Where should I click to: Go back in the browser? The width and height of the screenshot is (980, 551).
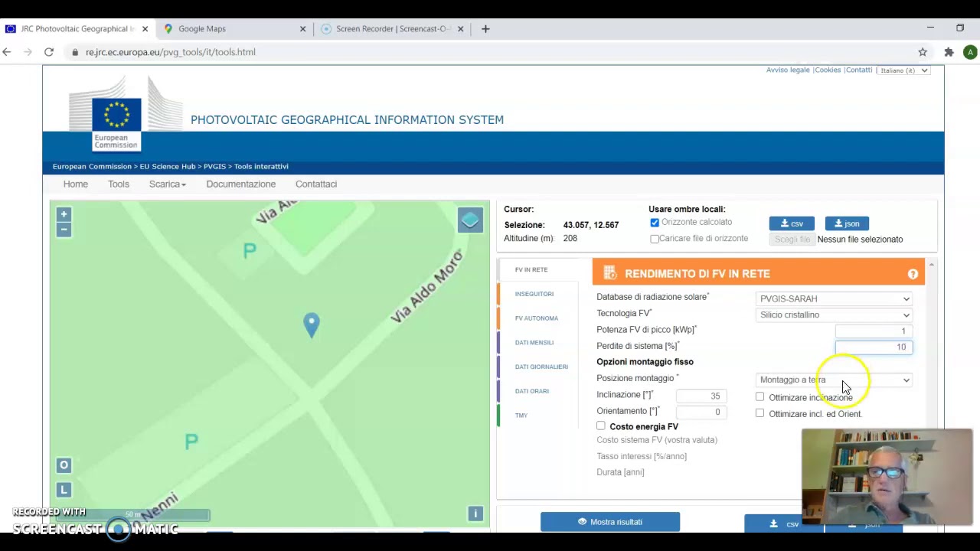(7, 52)
